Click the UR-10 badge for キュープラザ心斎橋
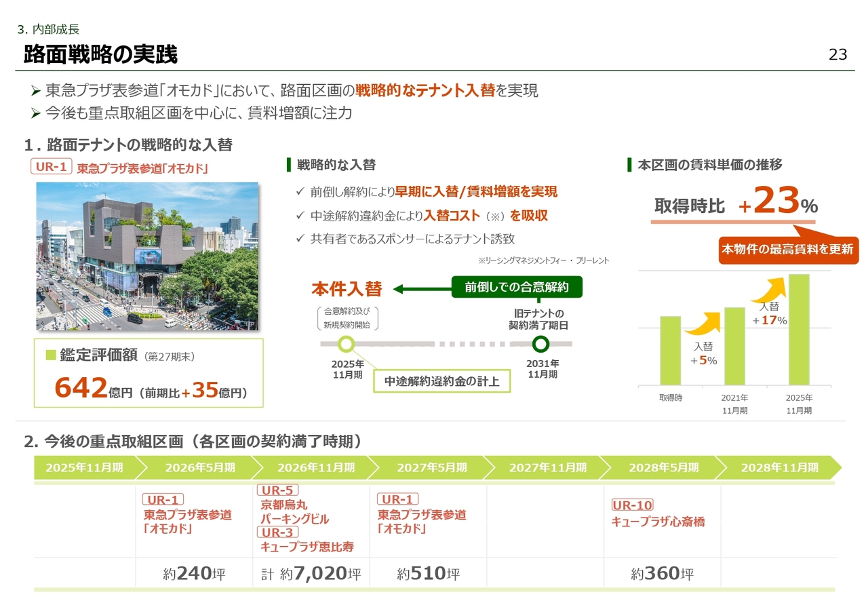Screen dimensions: 868x601 [632, 505]
